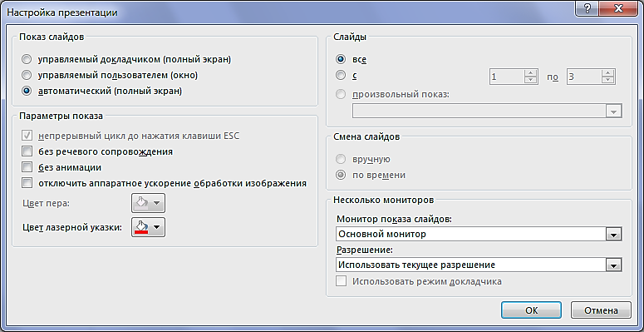This screenshot has height=332, width=644.
Task: Enable the 'без речевого сопровождения' checkbox
Action: click(x=27, y=151)
